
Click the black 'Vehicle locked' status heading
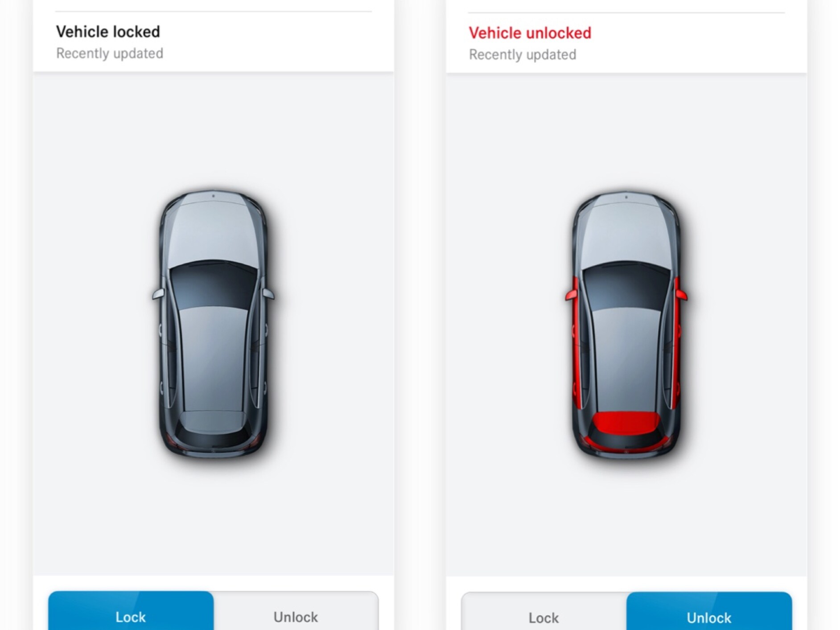(108, 32)
